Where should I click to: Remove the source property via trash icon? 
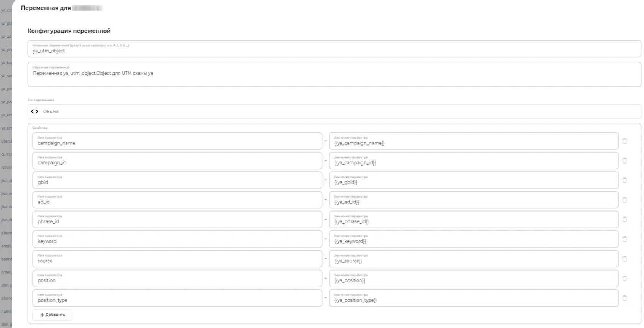(x=624, y=259)
